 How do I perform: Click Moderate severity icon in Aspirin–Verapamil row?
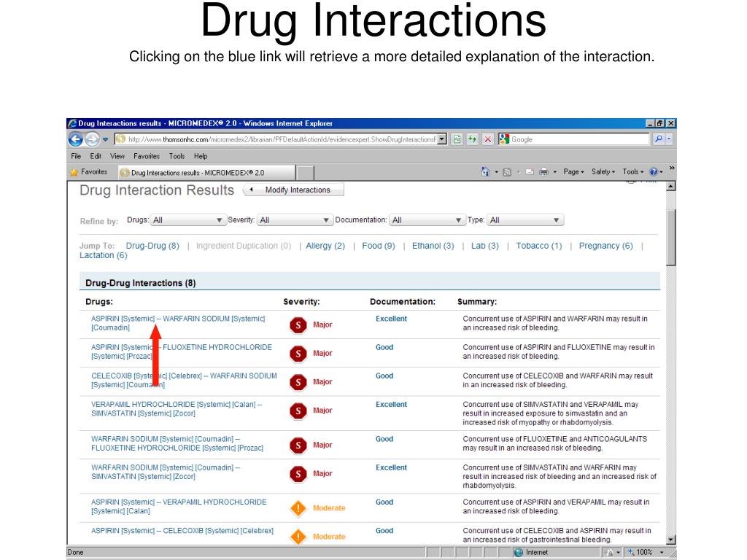click(x=298, y=508)
